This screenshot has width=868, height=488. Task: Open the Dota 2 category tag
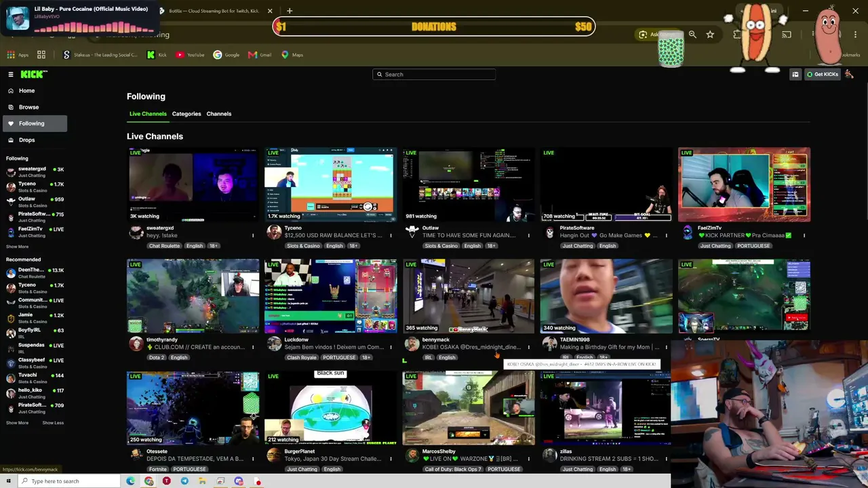point(157,357)
